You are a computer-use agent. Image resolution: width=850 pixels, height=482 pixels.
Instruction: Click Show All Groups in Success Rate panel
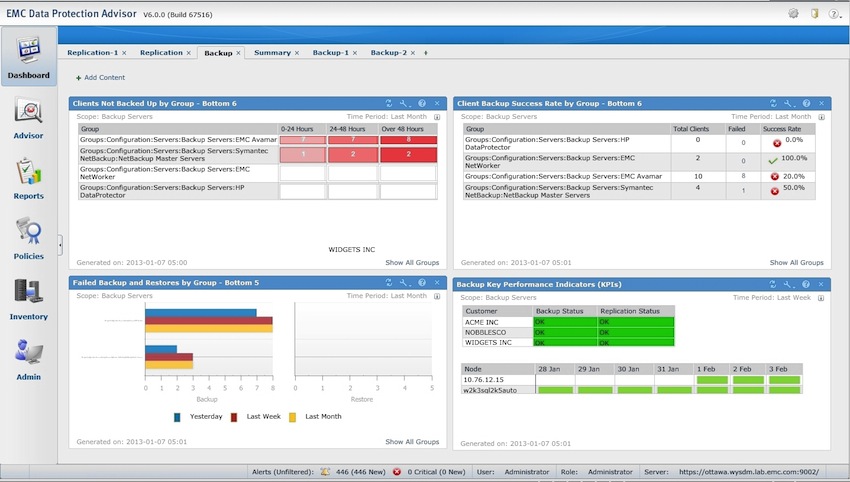pyautogui.click(x=796, y=262)
